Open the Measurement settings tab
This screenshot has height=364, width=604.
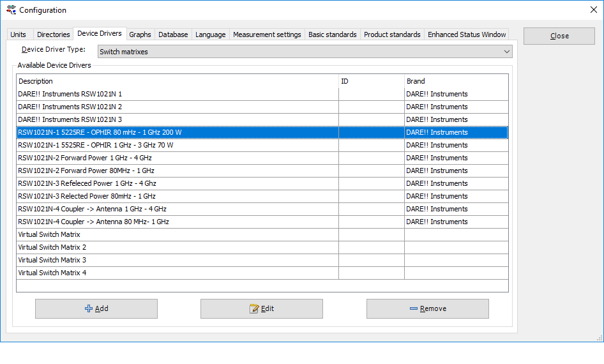pyautogui.click(x=267, y=34)
